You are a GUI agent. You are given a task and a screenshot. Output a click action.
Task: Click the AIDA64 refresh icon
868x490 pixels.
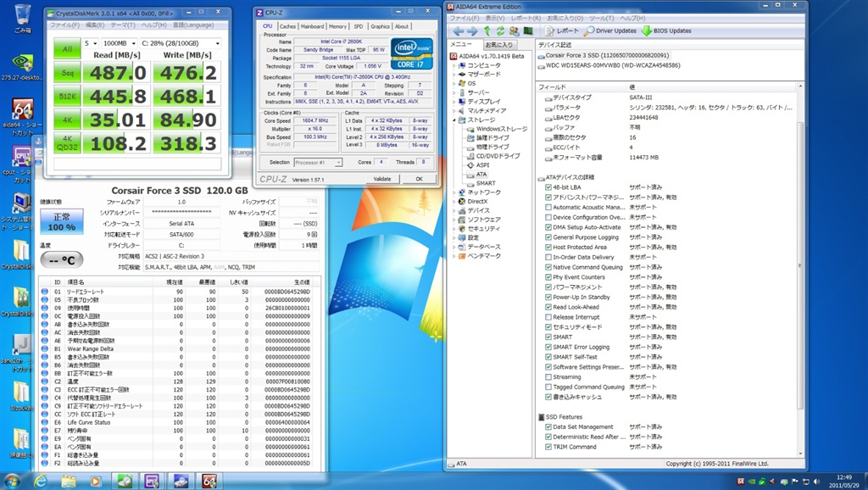click(x=501, y=31)
